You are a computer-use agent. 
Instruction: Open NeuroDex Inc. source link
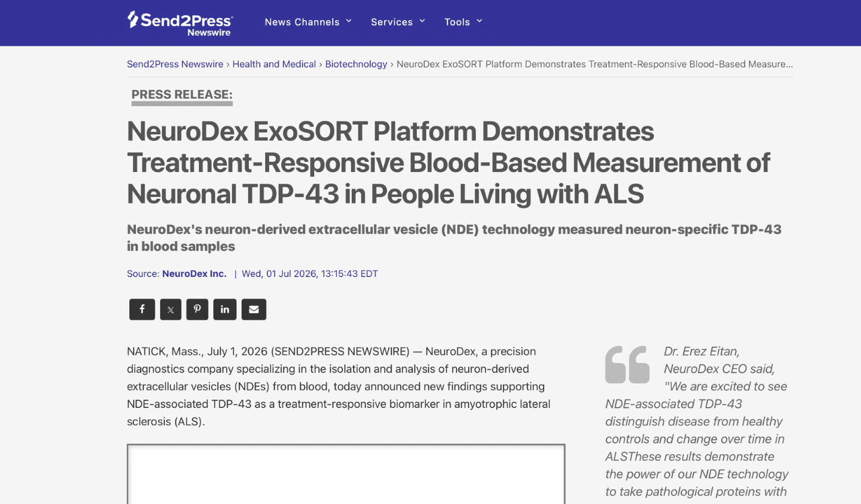click(x=194, y=274)
